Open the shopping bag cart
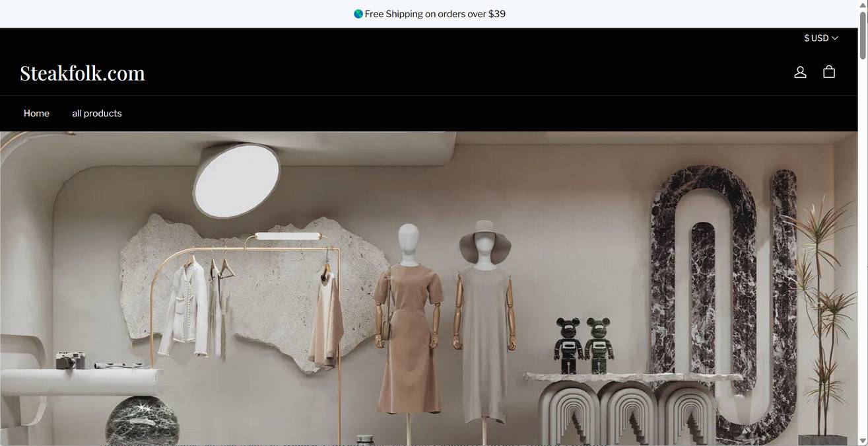The height and width of the screenshot is (446, 868). tap(829, 71)
